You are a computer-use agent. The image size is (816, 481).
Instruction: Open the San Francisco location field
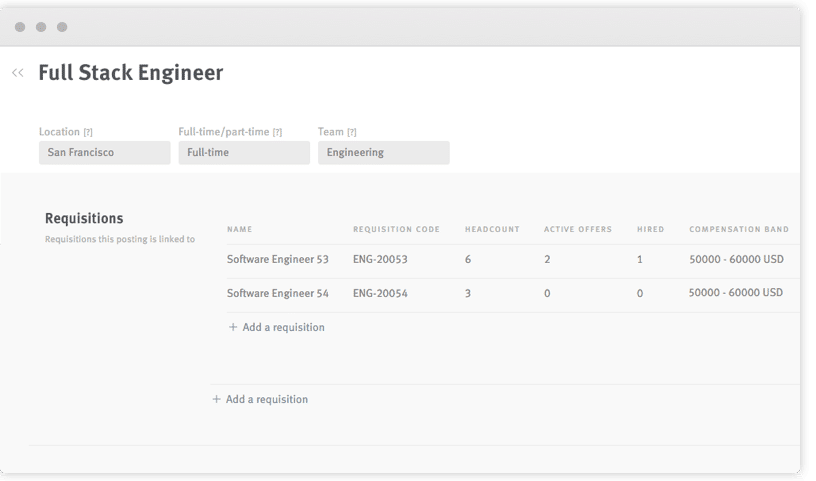coord(105,153)
